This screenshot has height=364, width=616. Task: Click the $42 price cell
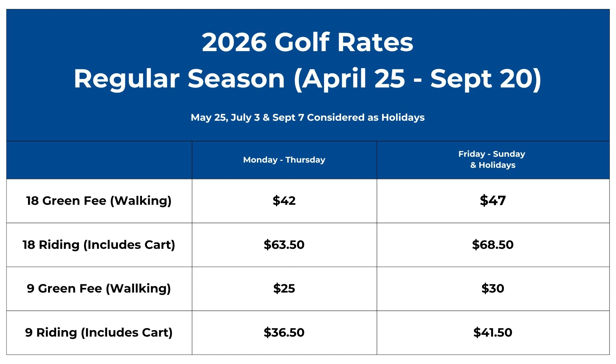coord(284,201)
